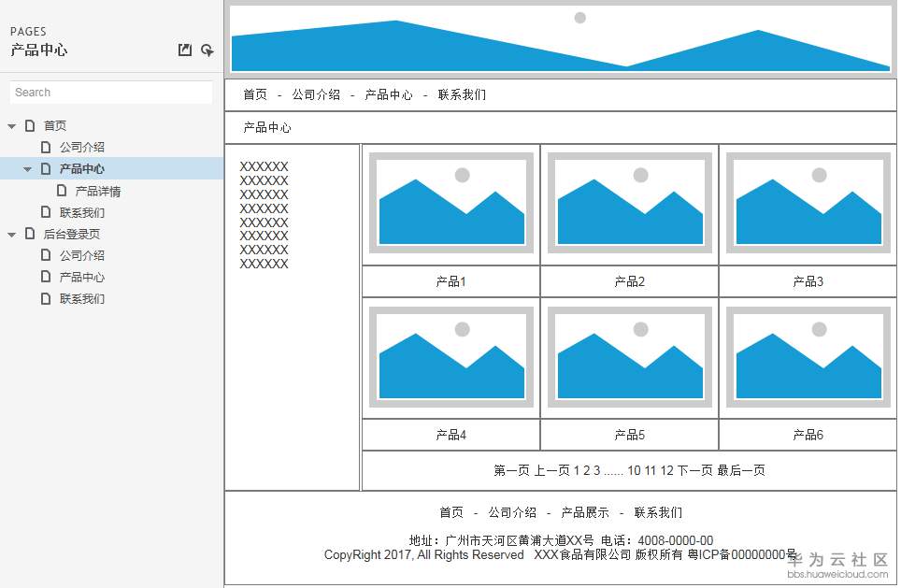Click the 产品4 image thumbnail
901x588 pixels.
[451, 357]
